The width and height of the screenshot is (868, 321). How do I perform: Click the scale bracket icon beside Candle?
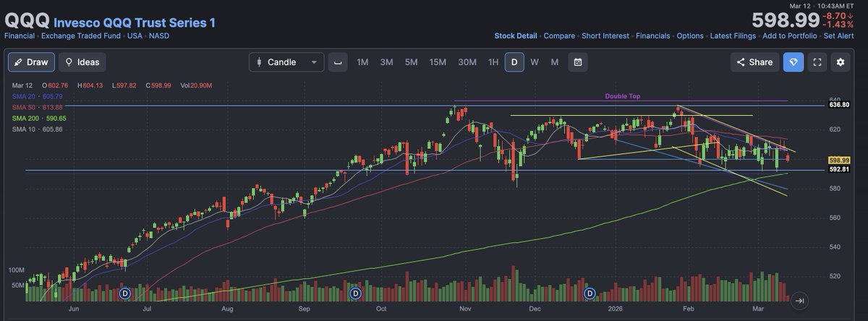pyautogui.click(x=336, y=62)
